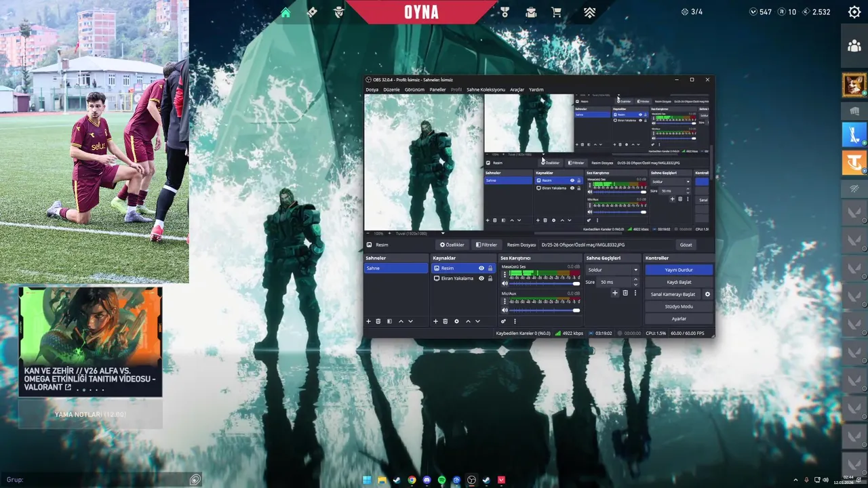
Task: Open scene filters icon in Sahneler toolbar
Action: 389,321
